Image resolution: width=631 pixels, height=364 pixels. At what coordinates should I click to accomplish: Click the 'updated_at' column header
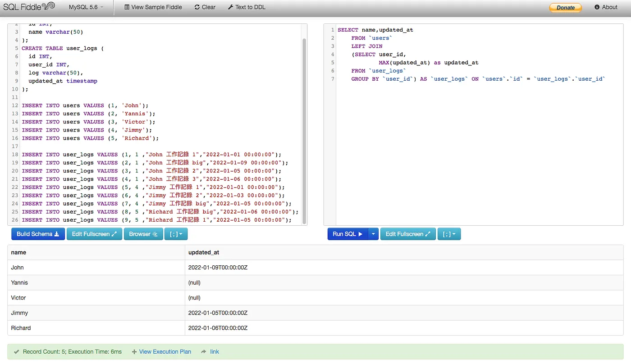[x=404, y=252]
